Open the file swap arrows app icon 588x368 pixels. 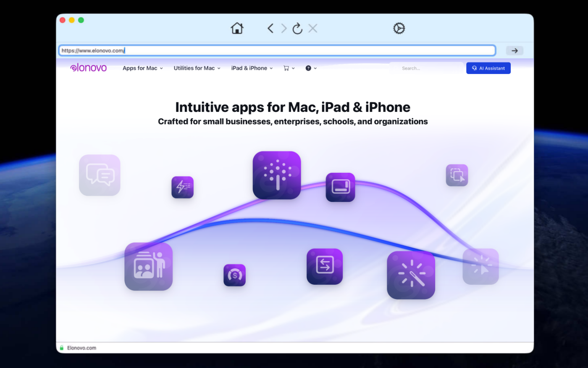(325, 267)
